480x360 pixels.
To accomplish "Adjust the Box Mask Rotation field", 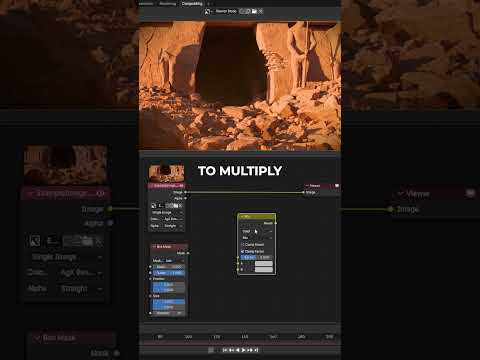I will pos(168,313).
